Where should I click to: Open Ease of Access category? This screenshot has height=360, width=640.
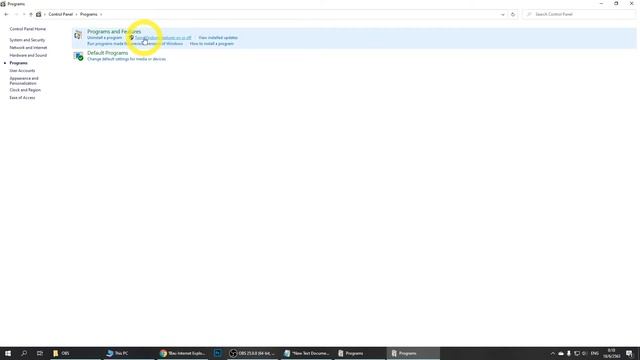22,98
